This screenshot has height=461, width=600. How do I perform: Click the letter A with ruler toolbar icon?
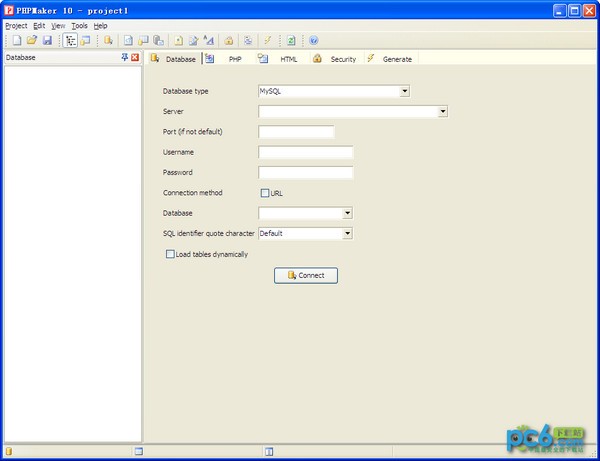coord(209,40)
